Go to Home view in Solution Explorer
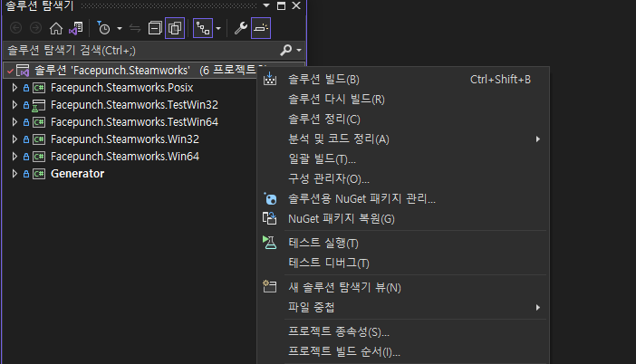 point(56,28)
